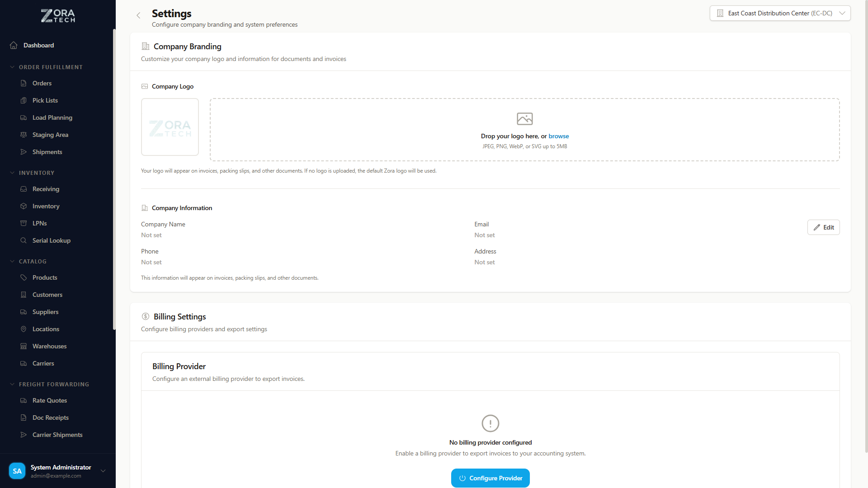This screenshot has width=868, height=488.
Task: Open the Doc Receipts page
Action: pyautogui.click(x=50, y=418)
